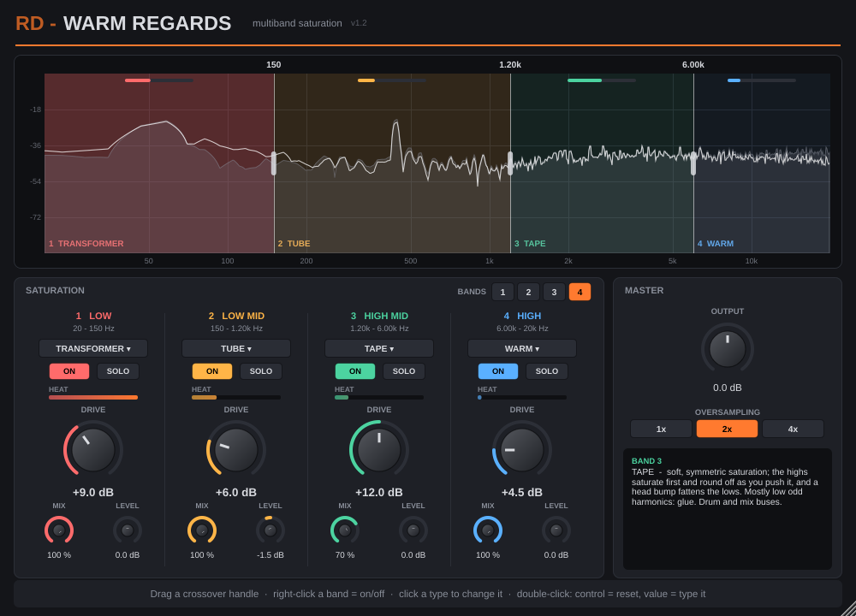Click the HIGH MID band HEAT bar

point(379,397)
